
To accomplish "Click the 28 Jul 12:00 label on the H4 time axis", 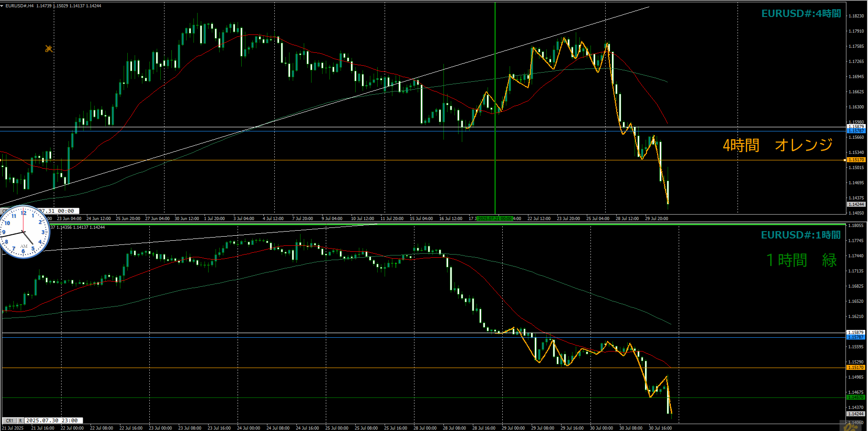I will (x=627, y=219).
